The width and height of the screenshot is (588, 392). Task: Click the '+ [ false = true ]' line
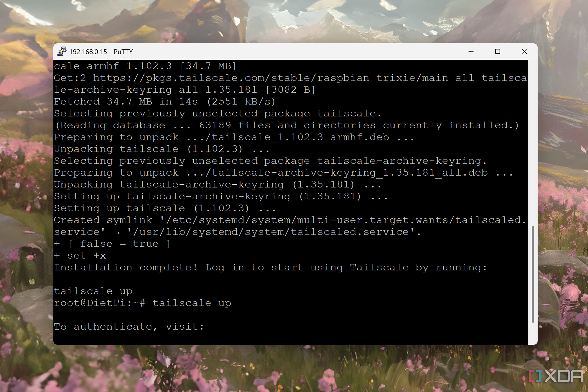112,244
